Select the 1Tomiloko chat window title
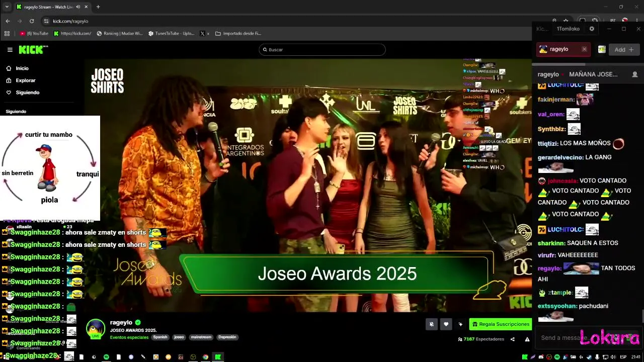 568,29
